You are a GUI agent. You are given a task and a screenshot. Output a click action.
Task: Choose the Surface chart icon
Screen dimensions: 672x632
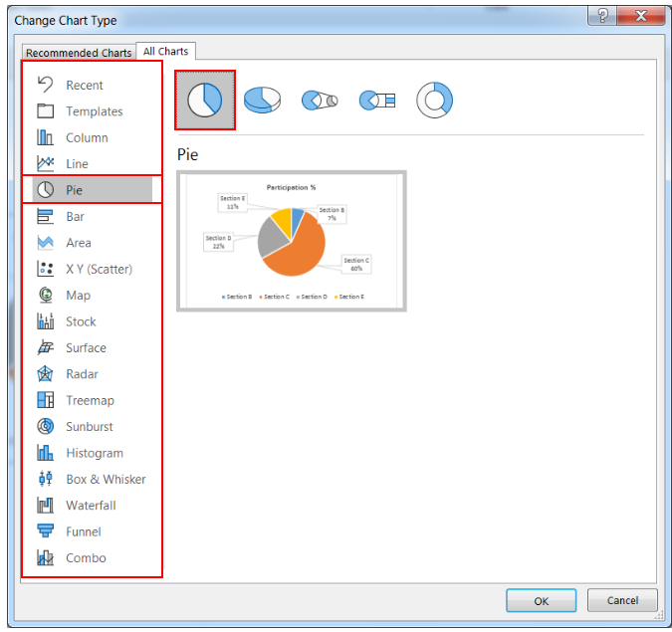click(45, 347)
